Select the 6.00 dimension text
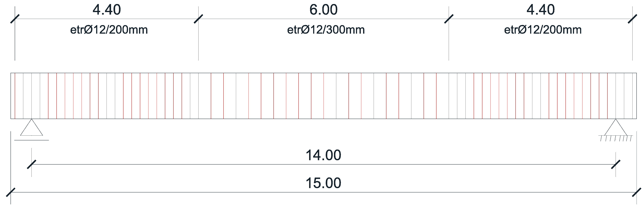Image resolution: width=644 pixels, height=209 pixels. pos(323,10)
